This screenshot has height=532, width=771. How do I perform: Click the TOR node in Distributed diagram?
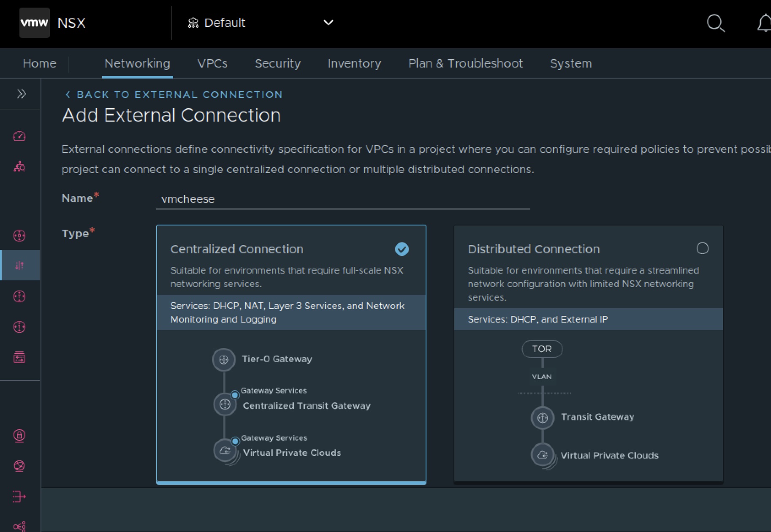pyautogui.click(x=542, y=349)
